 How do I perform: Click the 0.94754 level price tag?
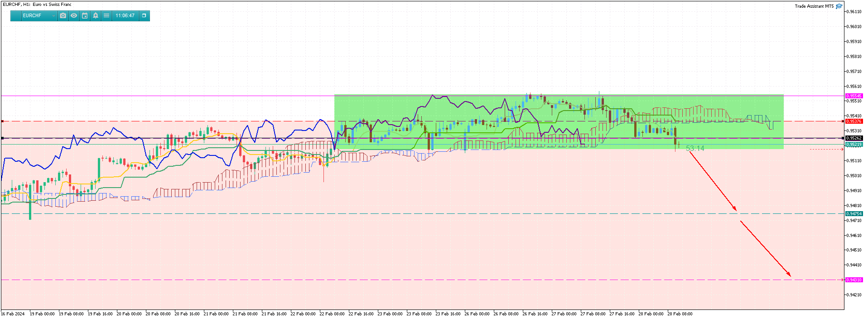pyautogui.click(x=854, y=214)
